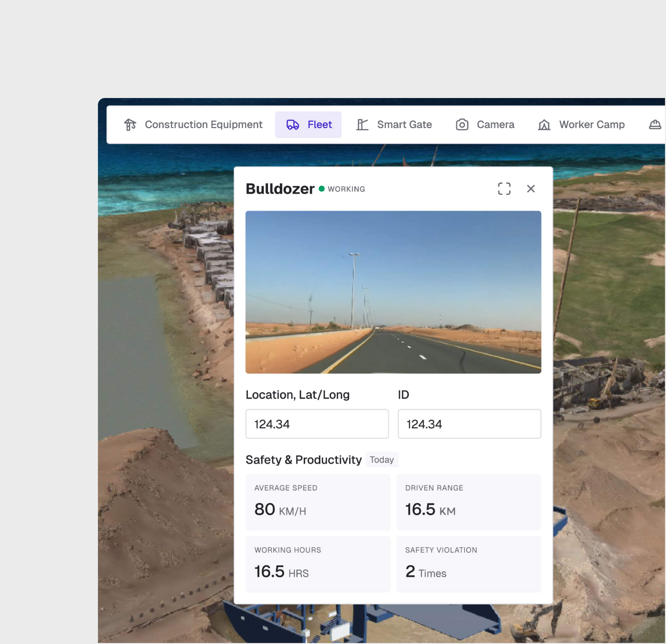Click the green Working status indicator
666x644 pixels.
tap(322, 189)
